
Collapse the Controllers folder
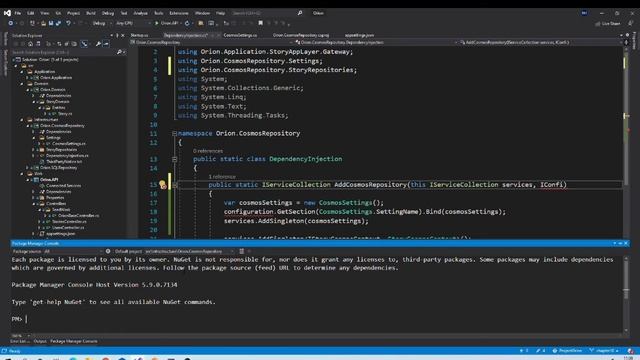click(x=34, y=204)
